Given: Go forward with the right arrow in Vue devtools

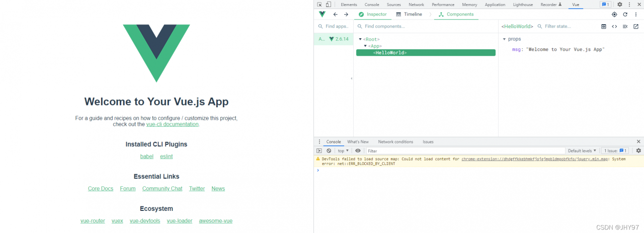Looking at the screenshot, I should [346, 14].
